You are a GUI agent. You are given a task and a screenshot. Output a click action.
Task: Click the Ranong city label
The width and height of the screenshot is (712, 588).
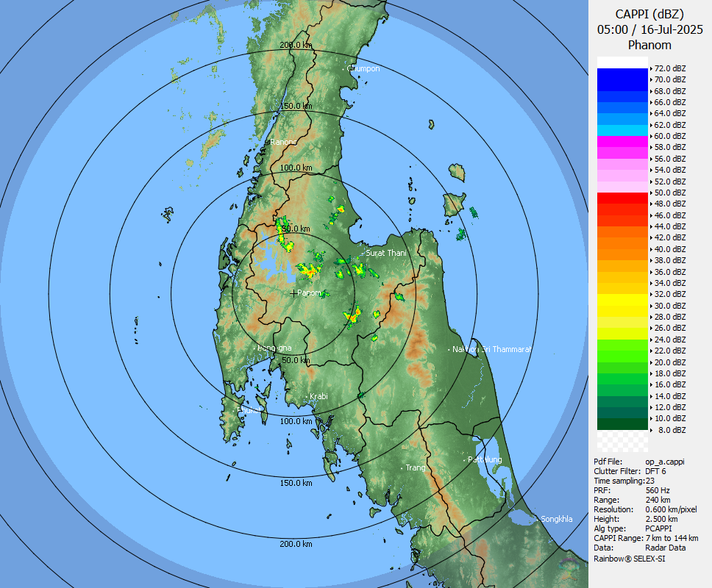[x=284, y=142]
